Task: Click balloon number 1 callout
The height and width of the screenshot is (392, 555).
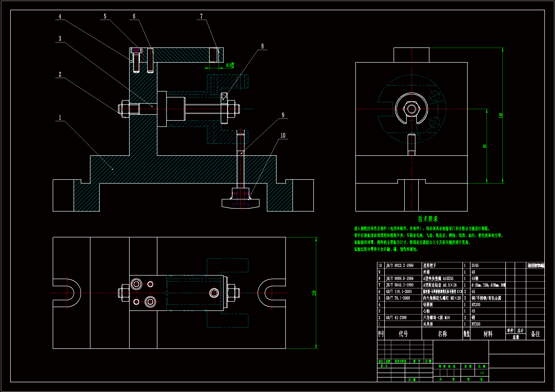Action: [60, 118]
